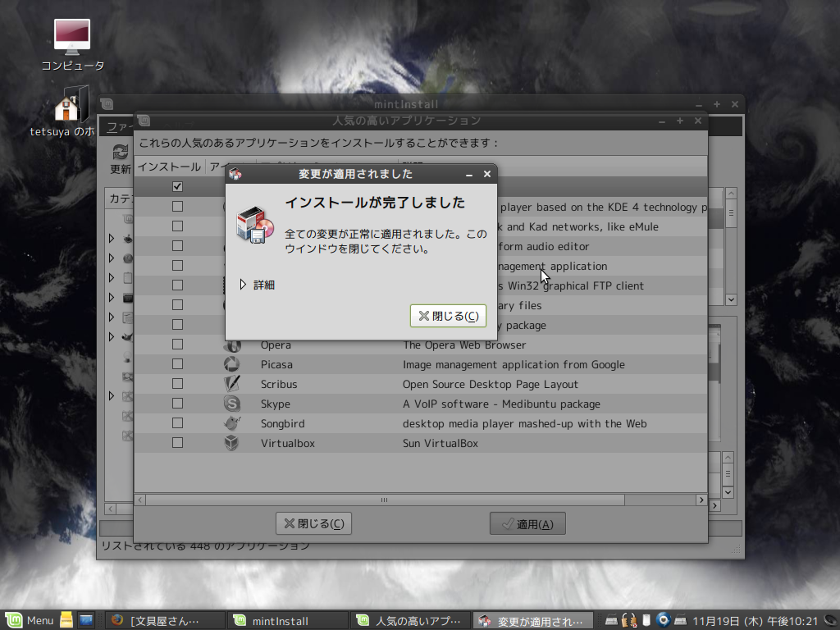Tick the install checkbox for Opera
840x630 pixels.
pos(177,345)
